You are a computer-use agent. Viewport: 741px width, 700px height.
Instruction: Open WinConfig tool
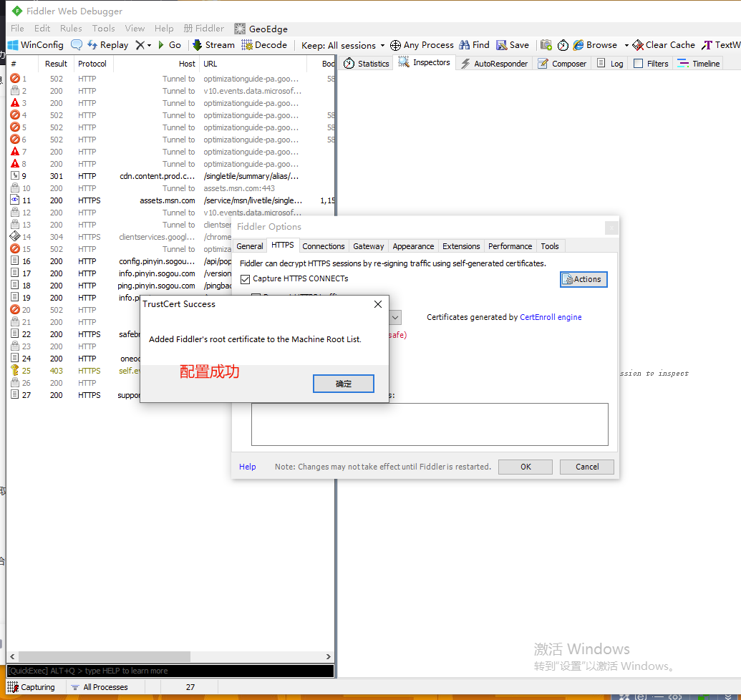(36, 45)
